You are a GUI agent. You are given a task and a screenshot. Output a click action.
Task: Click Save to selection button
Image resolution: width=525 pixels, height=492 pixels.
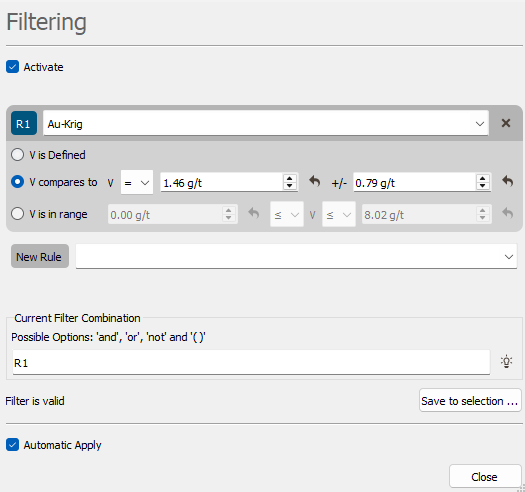[470, 401]
